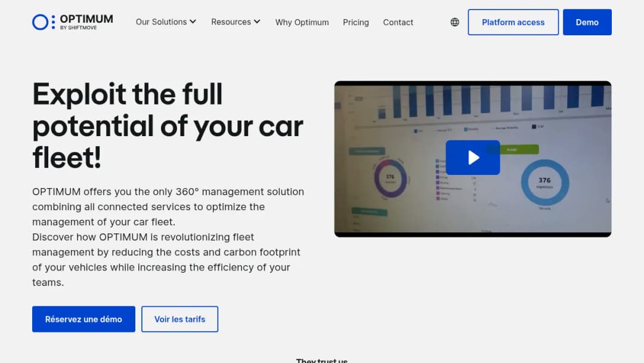Click the Voir les tarifs button
The height and width of the screenshot is (363, 644).
coord(180,319)
